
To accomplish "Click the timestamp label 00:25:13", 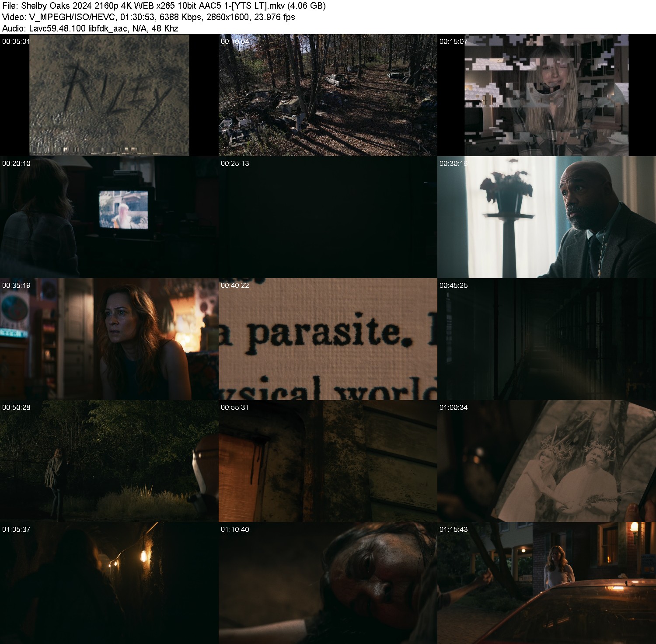I will (235, 164).
